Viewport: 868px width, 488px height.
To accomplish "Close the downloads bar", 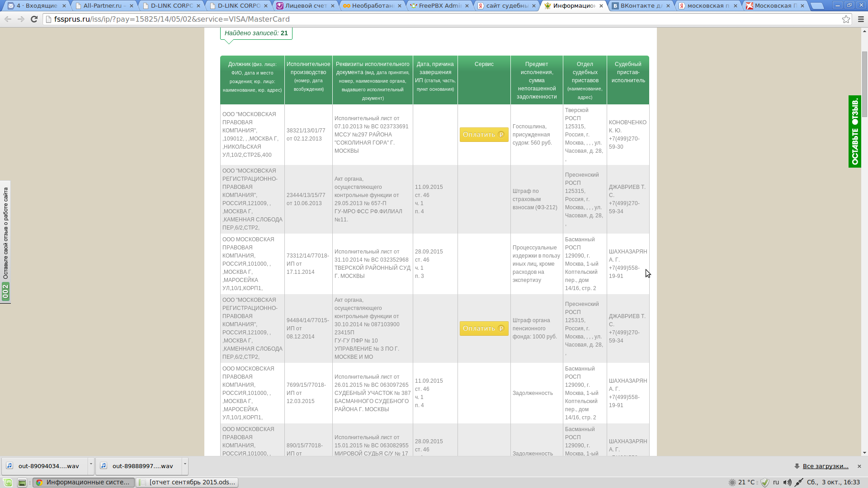I will point(859,466).
